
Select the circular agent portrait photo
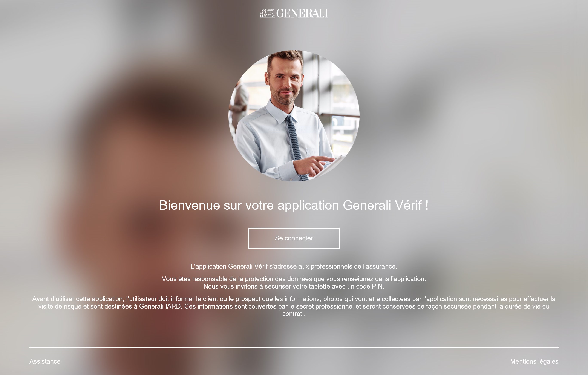click(294, 116)
